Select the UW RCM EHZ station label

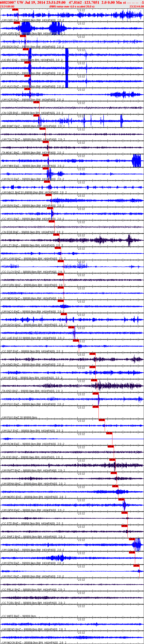click(x=33, y=444)
